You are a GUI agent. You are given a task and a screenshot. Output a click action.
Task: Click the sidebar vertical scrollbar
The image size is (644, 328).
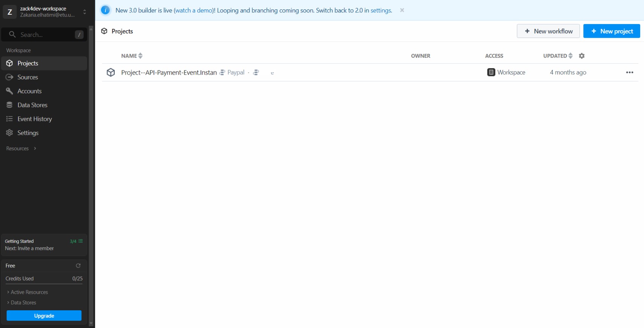click(x=91, y=175)
